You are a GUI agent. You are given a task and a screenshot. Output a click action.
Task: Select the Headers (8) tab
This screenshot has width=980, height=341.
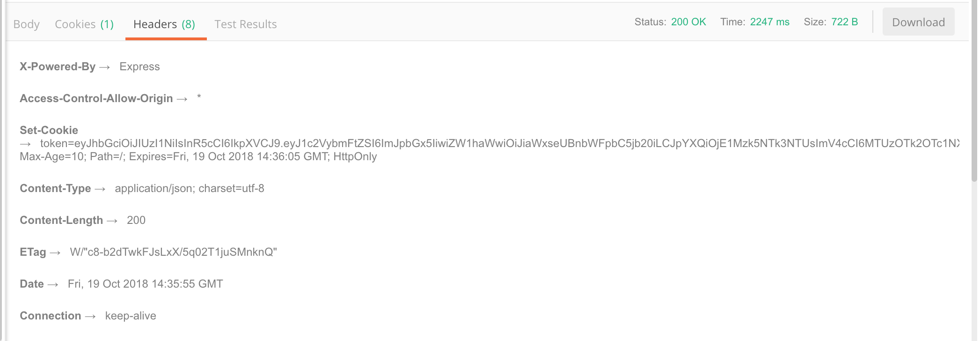tap(165, 24)
